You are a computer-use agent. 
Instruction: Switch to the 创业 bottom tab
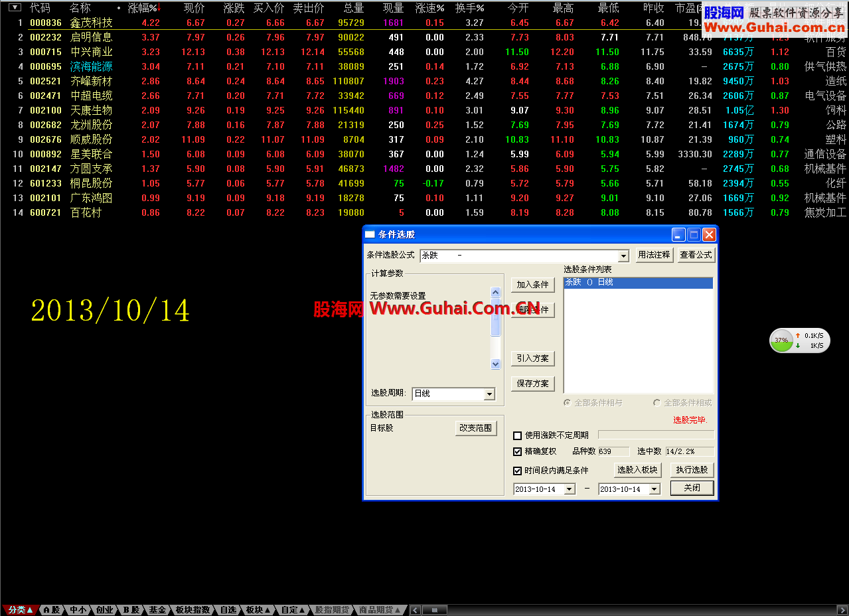(x=104, y=610)
